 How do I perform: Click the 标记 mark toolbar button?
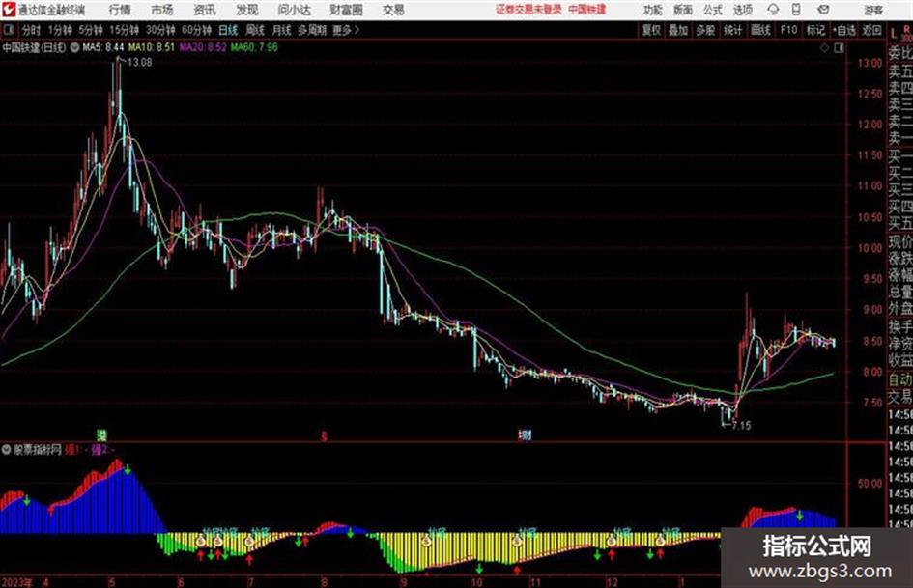tap(815, 30)
